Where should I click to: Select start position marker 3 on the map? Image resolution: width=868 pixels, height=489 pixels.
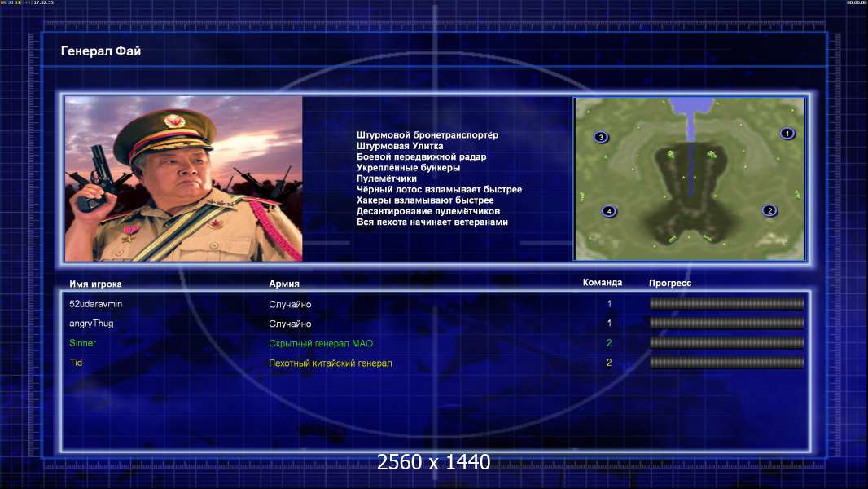pos(601,137)
